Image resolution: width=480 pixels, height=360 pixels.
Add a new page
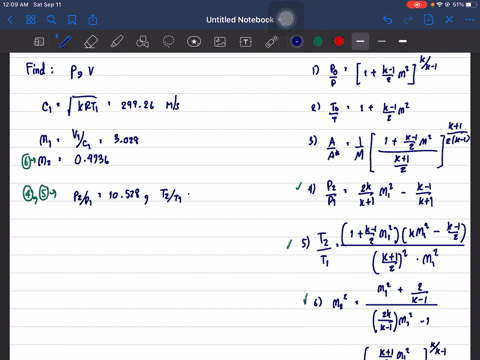pyautogui.click(x=429, y=20)
